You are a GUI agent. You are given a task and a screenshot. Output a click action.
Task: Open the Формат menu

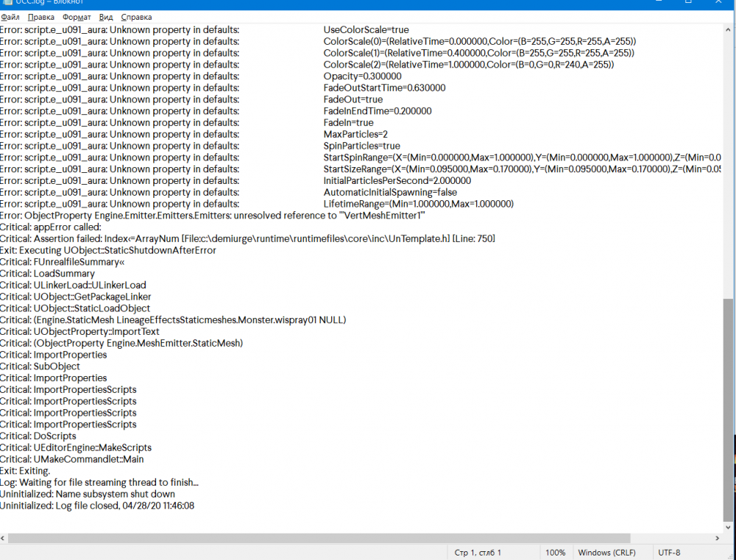77,16
